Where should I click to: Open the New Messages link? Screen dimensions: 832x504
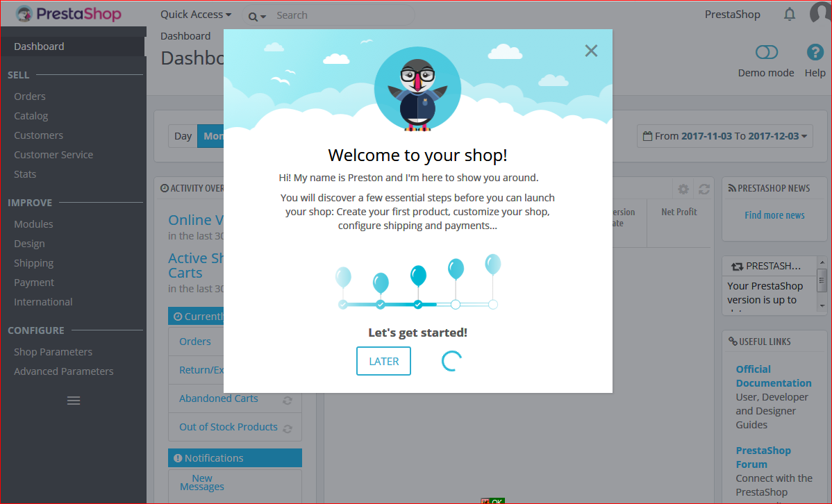click(x=201, y=482)
